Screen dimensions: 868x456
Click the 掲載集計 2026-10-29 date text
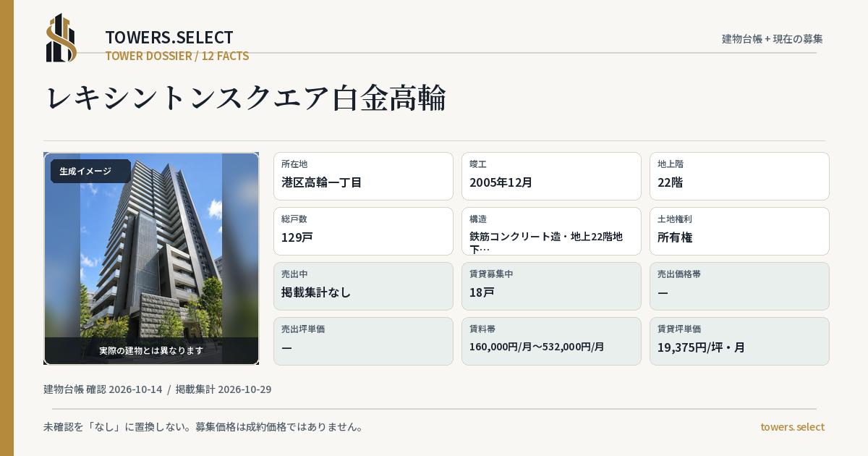224,389
